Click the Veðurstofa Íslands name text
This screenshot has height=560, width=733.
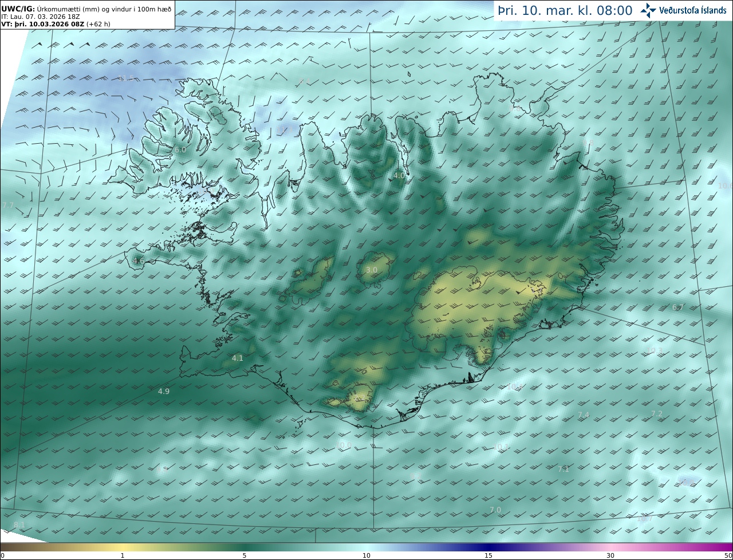coord(693,10)
